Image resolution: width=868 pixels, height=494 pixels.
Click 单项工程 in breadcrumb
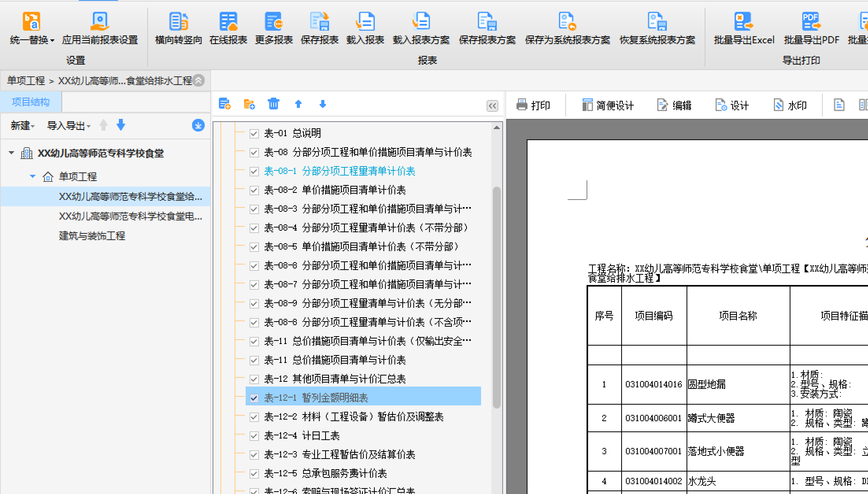click(26, 81)
